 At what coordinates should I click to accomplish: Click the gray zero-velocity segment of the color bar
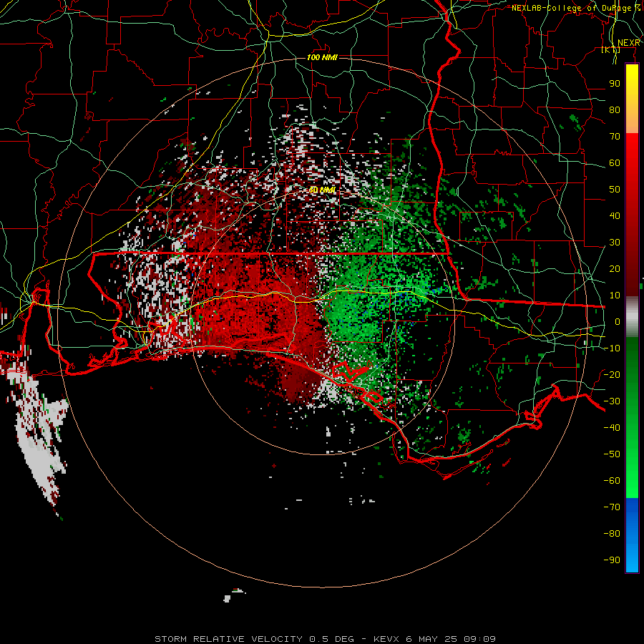(632, 317)
